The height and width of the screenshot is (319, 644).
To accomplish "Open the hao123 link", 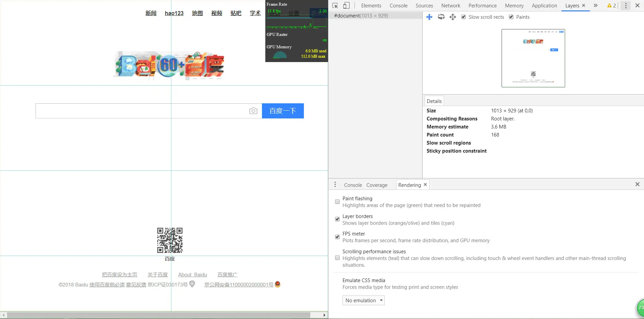I will click(174, 13).
